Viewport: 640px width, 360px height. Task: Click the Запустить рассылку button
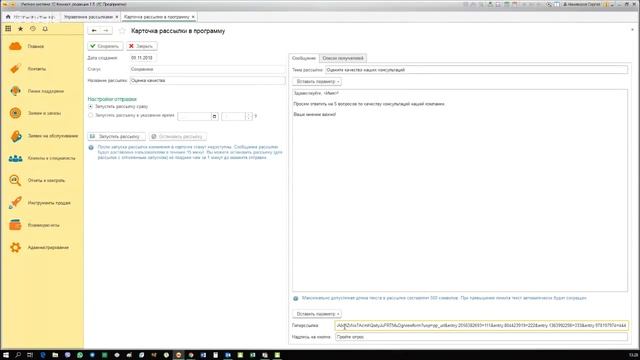click(x=116, y=136)
